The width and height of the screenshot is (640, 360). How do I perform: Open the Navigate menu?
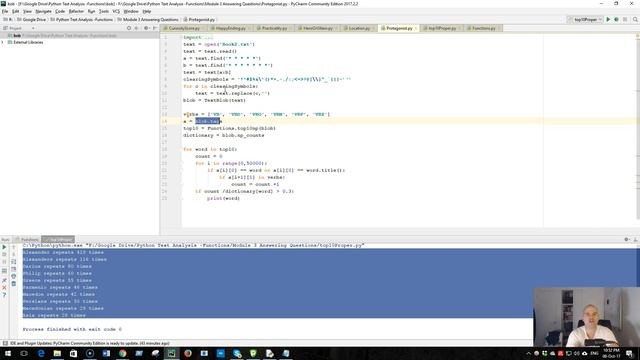[43, 11]
